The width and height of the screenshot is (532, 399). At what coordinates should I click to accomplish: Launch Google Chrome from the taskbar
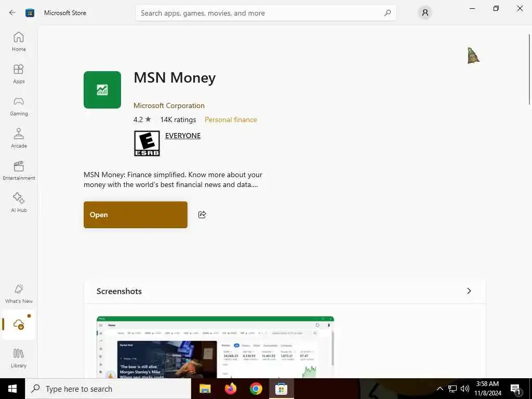[x=256, y=389]
